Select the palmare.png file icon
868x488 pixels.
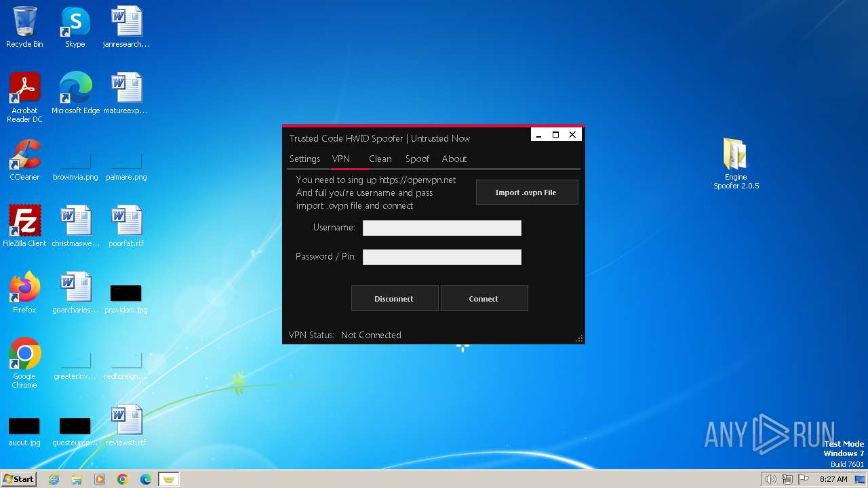[126, 167]
